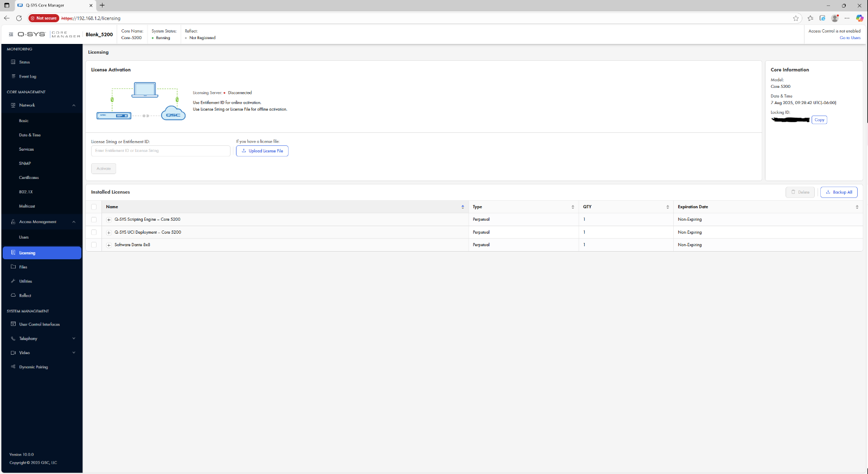
Task: Open the browser profile avatar
Action: pyautogui.click(x=835, y=18)
